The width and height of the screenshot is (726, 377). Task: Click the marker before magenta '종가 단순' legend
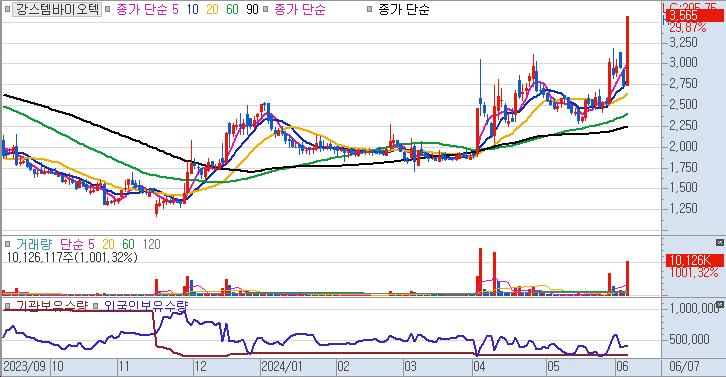(x=266, y=9)
